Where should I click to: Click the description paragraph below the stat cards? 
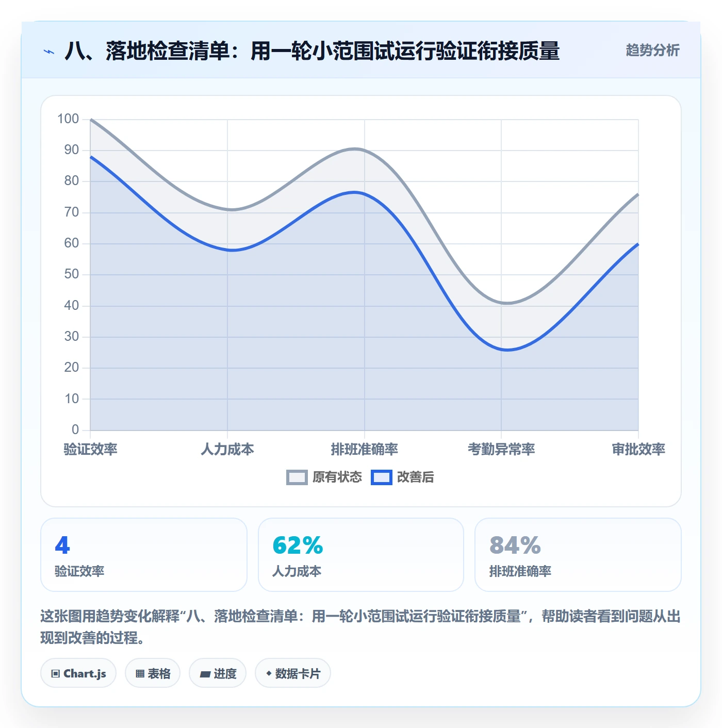coord(360,627)
